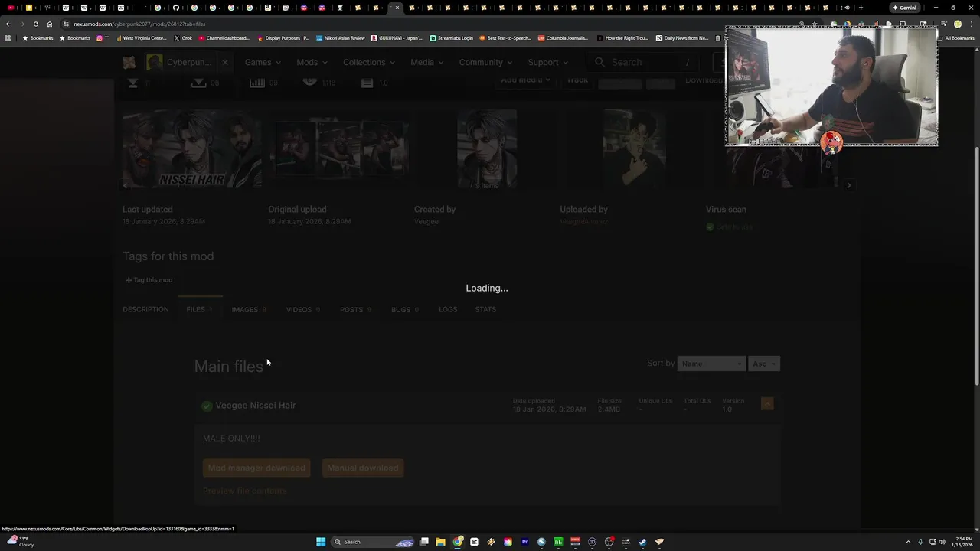Open the Add media dropdown
This screenshot has width=980, height=551.
[526, 80]
